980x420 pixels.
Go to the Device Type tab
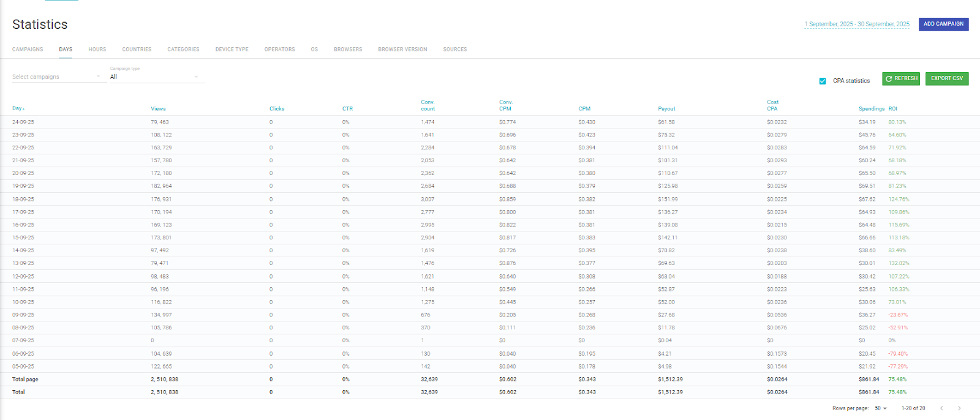(x=232, y=50)
